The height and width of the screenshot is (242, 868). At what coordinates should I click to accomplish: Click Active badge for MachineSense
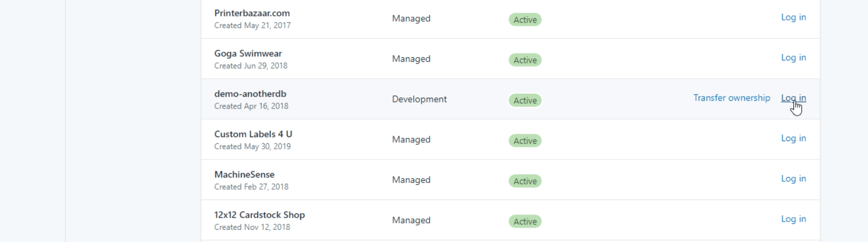pos(525,181)
